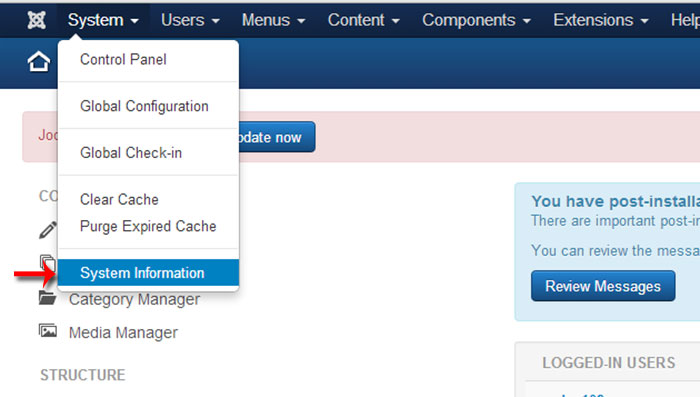Select the highlighted System Information entry
The width and height of the screenshot is (700, 397).
coord(148,272)
